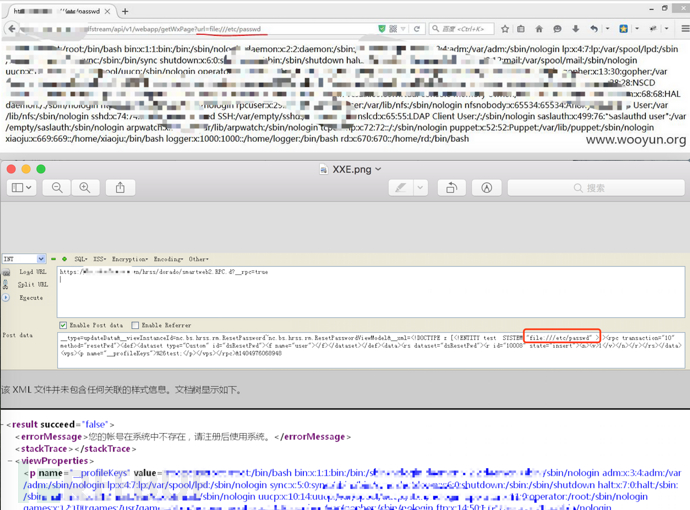Click the Load URL label button
The image size is (690, 510).
[33, 272]
